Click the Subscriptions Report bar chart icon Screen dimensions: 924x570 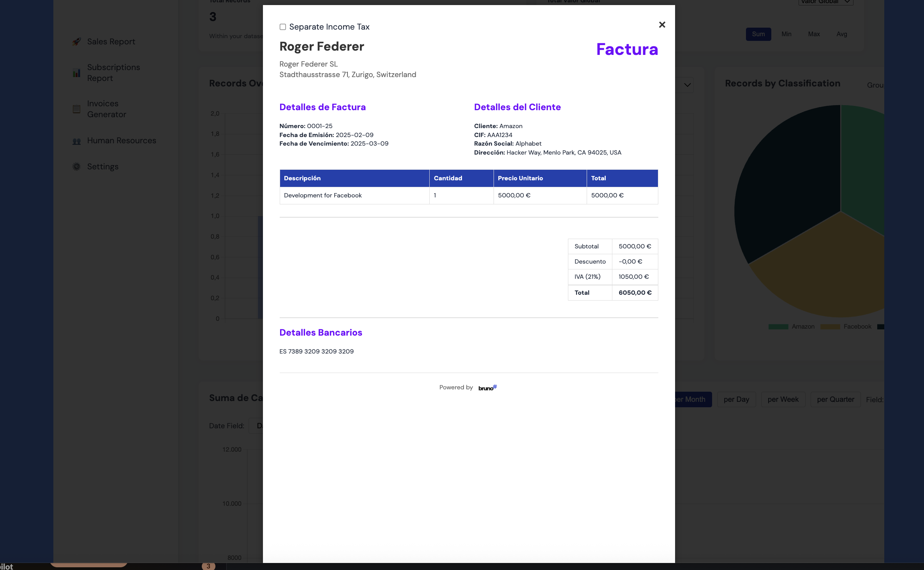[x=77, y=73]
